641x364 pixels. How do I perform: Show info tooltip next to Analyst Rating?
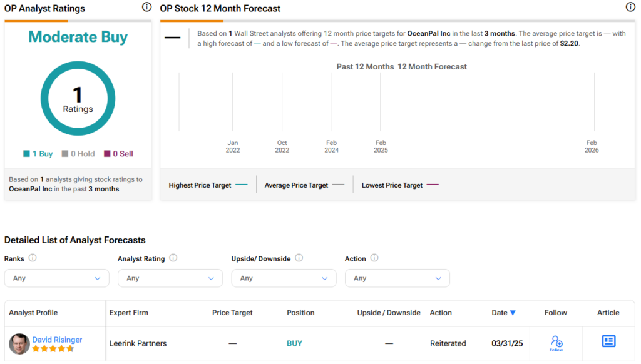pos(173,258)
